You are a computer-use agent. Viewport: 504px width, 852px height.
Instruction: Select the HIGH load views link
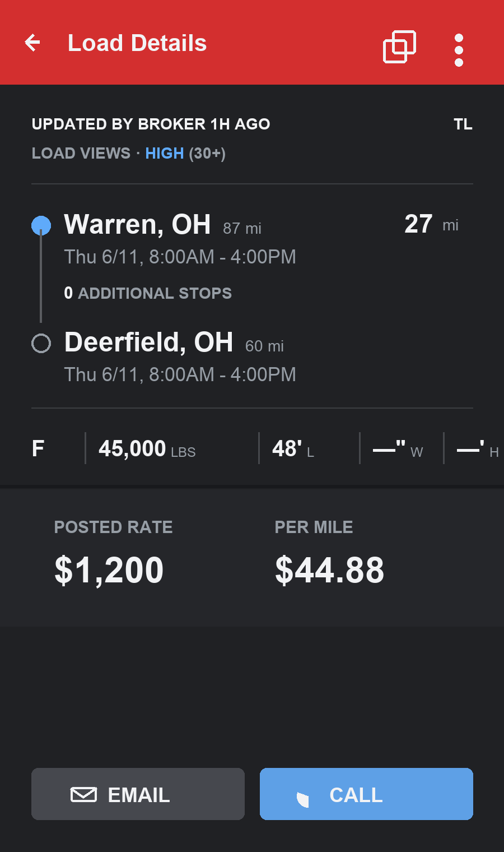point(164,153)
